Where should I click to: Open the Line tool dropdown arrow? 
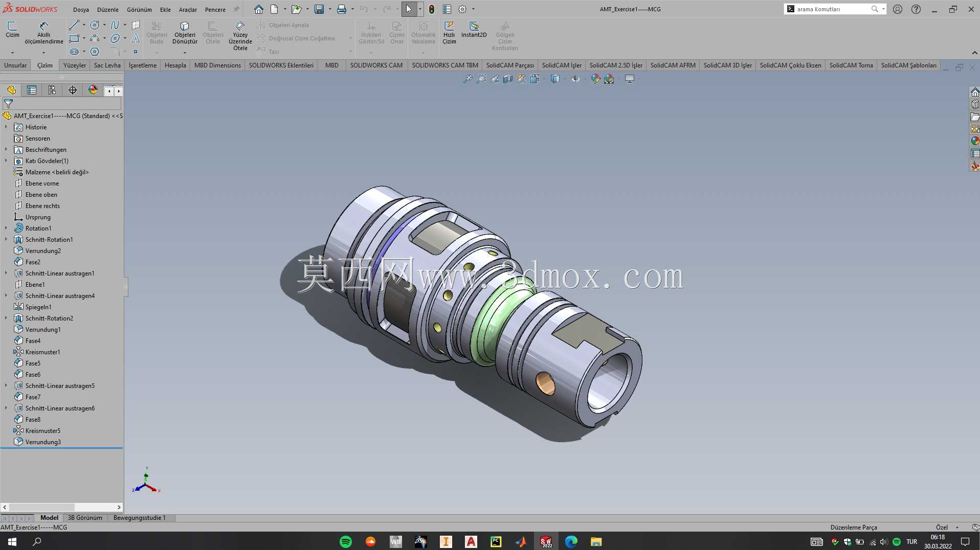click(84, 25)
